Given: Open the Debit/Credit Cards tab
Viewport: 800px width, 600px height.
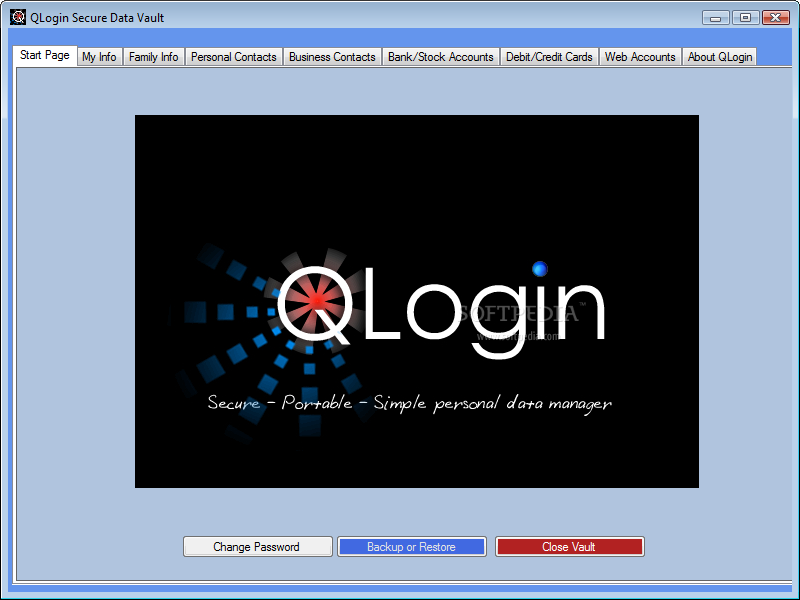Looking at the screenshot, I should [549, 57].
